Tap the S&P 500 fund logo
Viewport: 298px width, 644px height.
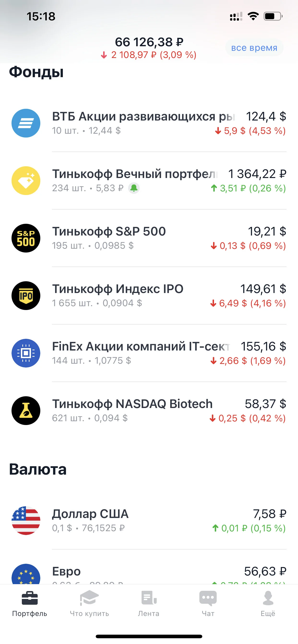[26, 238]
